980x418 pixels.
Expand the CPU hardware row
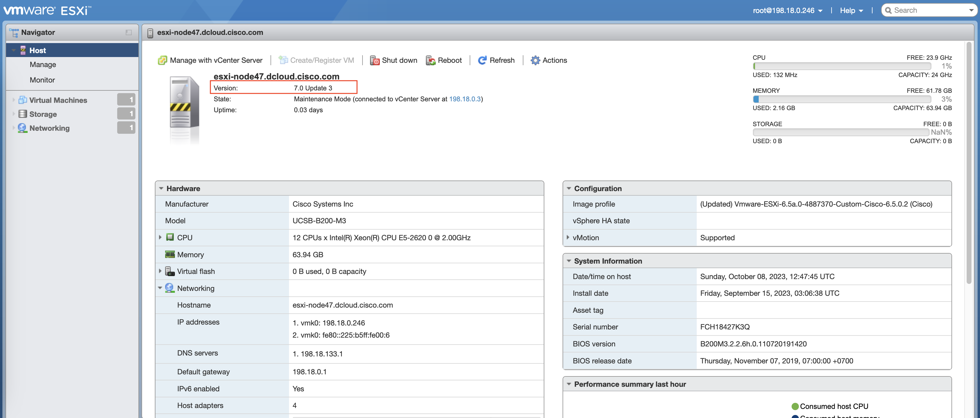coord(160,238)
